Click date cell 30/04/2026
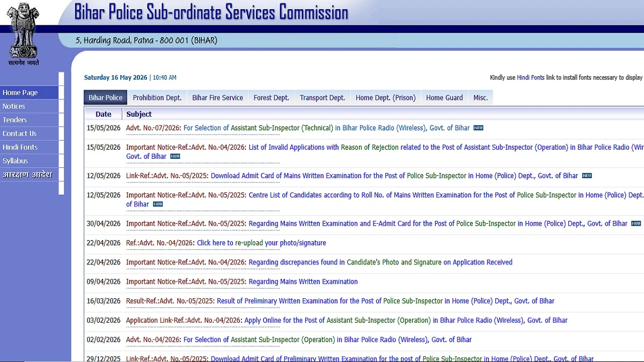This screenshot has width=644, height=362. point(104,224)
